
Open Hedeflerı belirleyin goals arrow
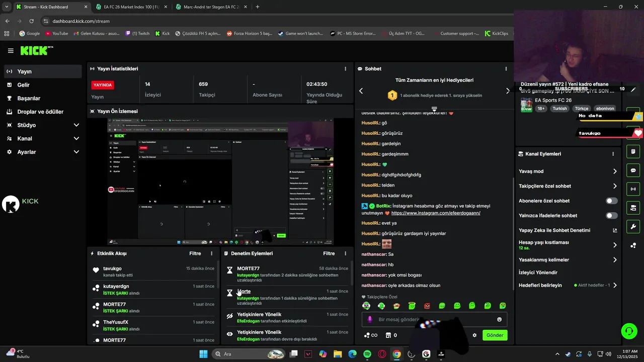click(615, 285)
